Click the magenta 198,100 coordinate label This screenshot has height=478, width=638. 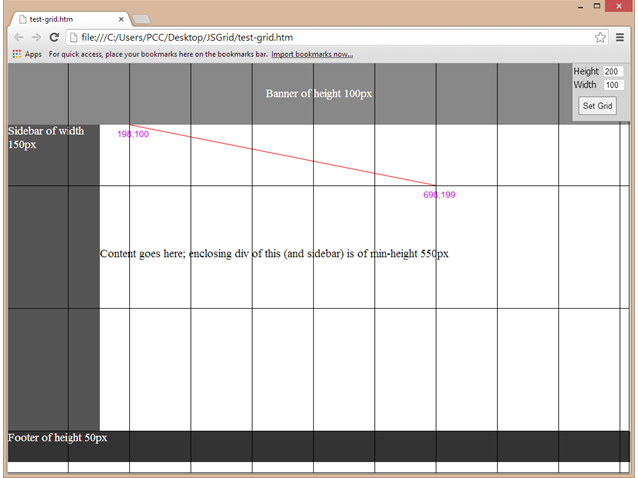click(133, 134)
